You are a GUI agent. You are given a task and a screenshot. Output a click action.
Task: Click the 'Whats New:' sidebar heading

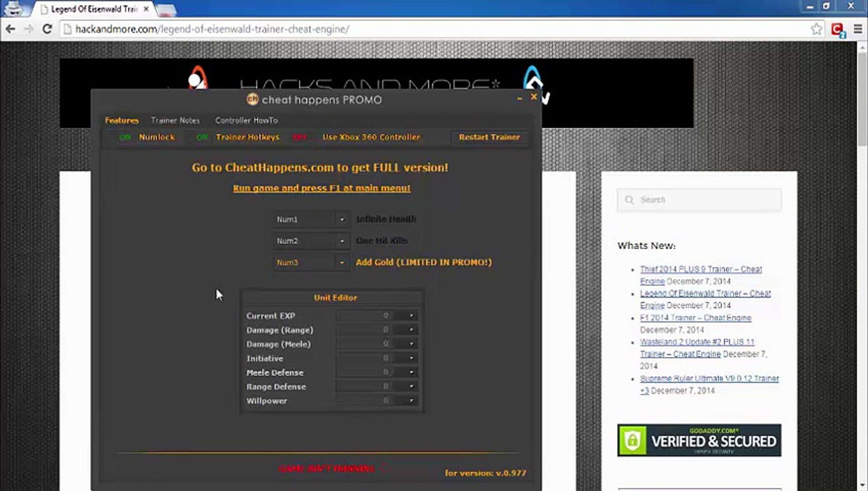coord(646,245)
